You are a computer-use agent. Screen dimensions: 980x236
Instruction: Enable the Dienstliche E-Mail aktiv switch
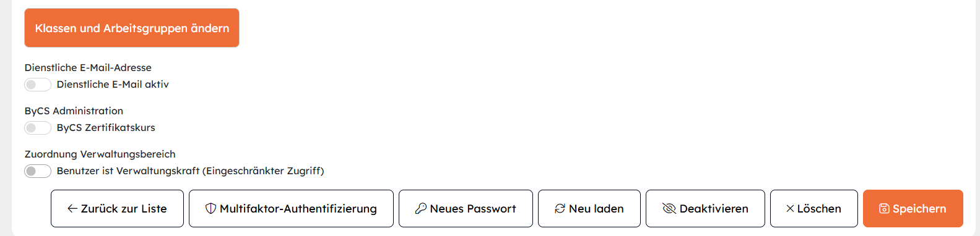click(38, 85)
